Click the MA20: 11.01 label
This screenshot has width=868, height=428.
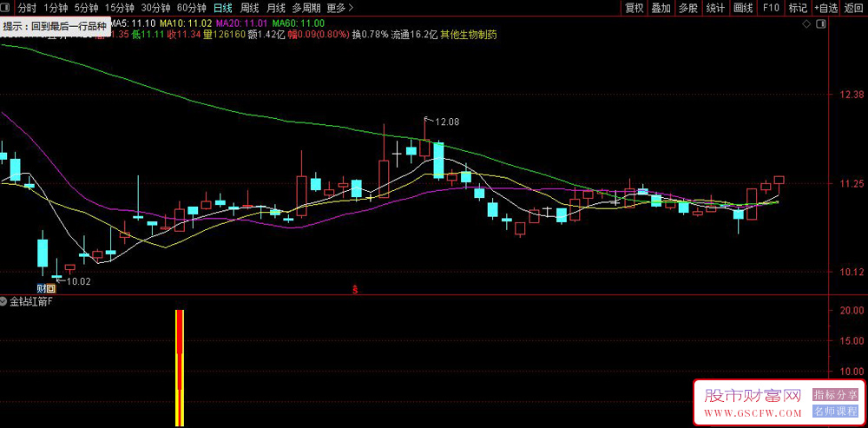pyautogui.click(x=242, y=23)
